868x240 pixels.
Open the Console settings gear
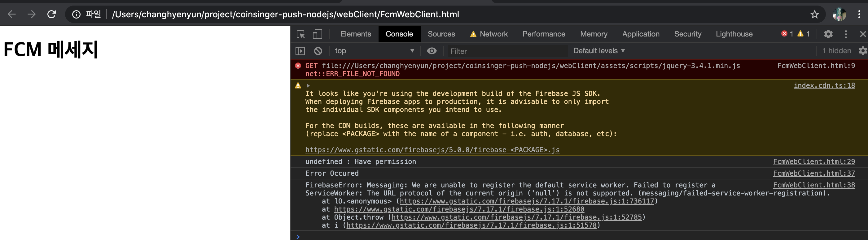863,51
